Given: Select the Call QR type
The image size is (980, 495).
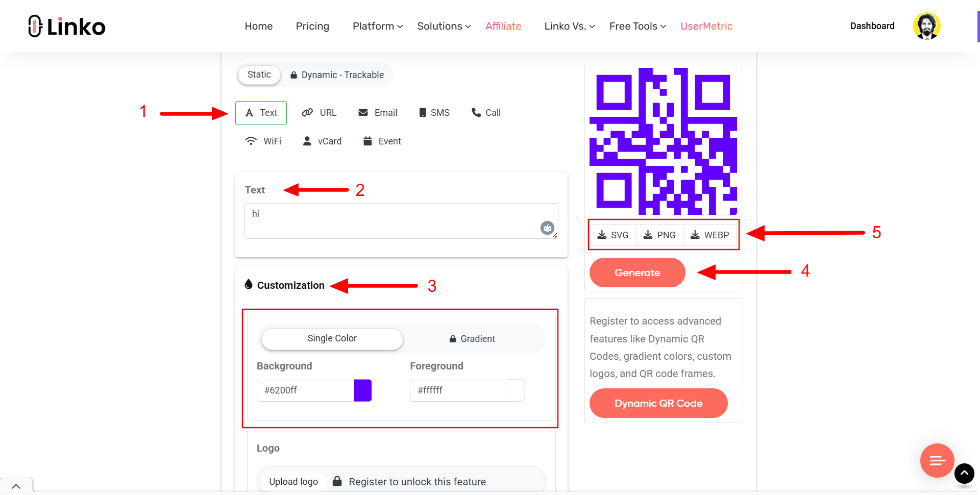Looking at the screenshot, I should pyautogui.click(x=486, y=113).
